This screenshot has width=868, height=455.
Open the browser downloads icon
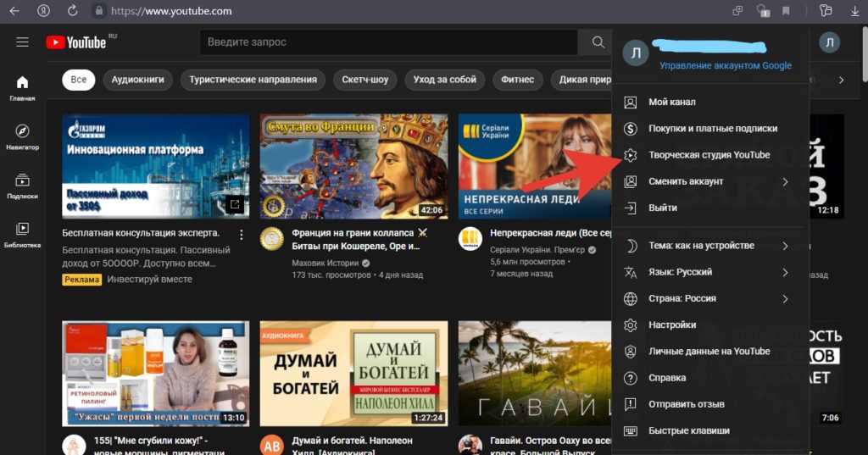(854, 11)
